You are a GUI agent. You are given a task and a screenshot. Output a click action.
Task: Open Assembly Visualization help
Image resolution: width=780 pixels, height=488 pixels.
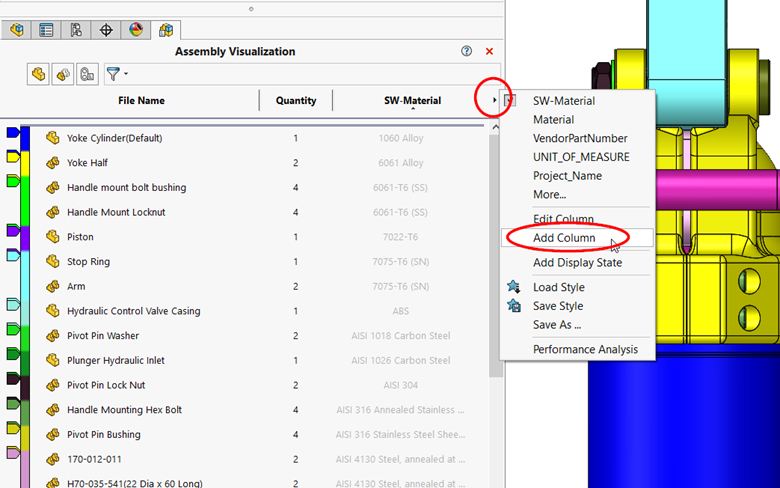tap(466, 51)
